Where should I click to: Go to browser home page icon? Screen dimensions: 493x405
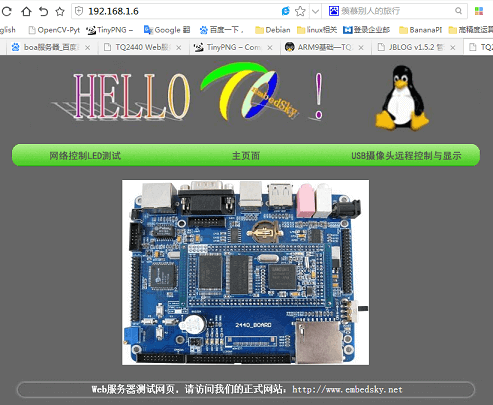pos(26,12)
